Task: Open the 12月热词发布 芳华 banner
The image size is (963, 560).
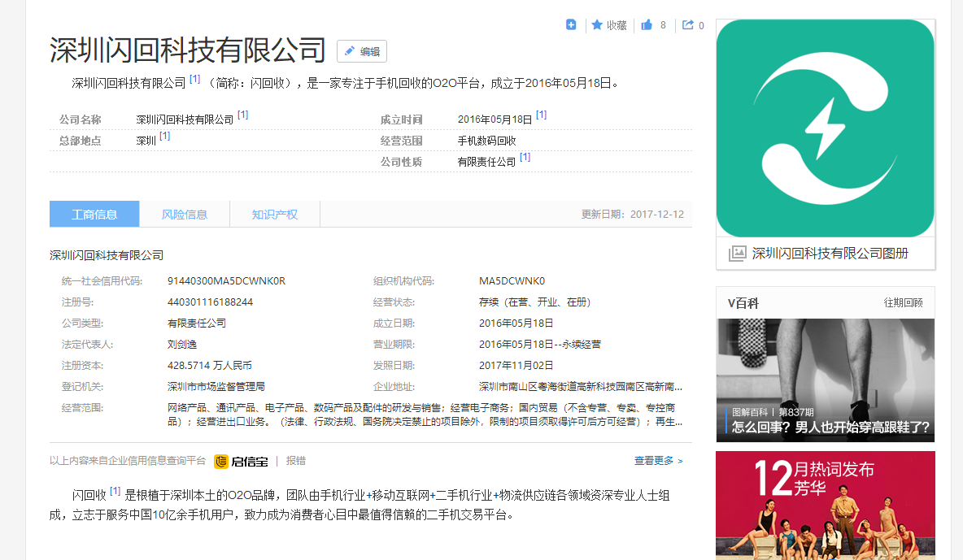Action: coord(826,506)
